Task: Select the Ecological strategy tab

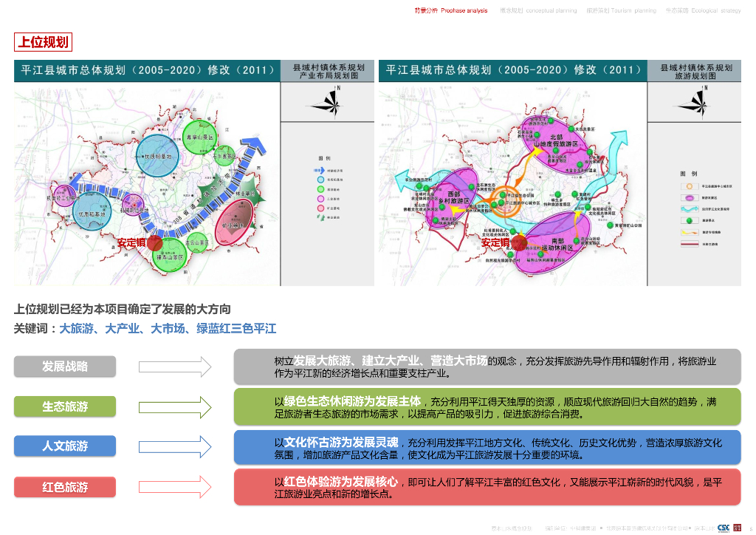Action: coord(703,10)
